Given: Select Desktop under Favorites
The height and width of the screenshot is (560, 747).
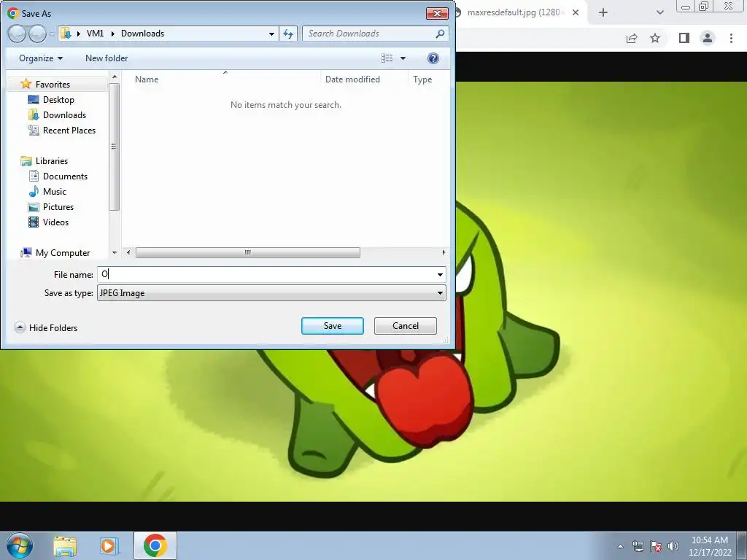Looking at the screenshot, I should [58, 99].
